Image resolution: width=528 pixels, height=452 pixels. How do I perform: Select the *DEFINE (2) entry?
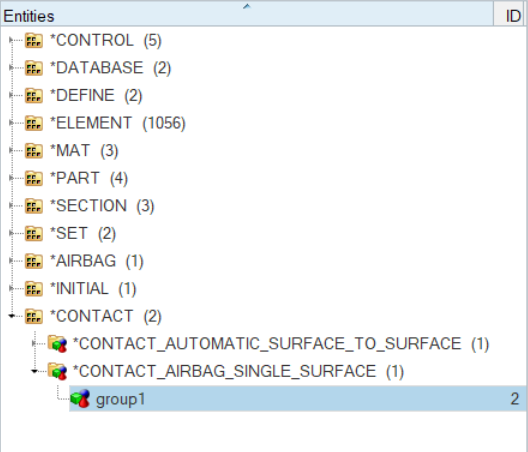coord(96,96)
